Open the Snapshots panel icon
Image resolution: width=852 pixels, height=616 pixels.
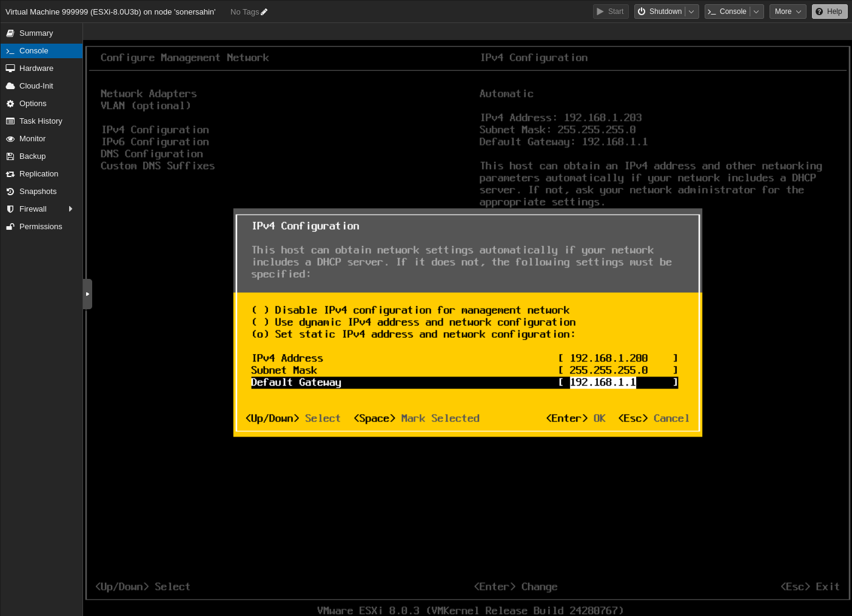tap(10, 191)
